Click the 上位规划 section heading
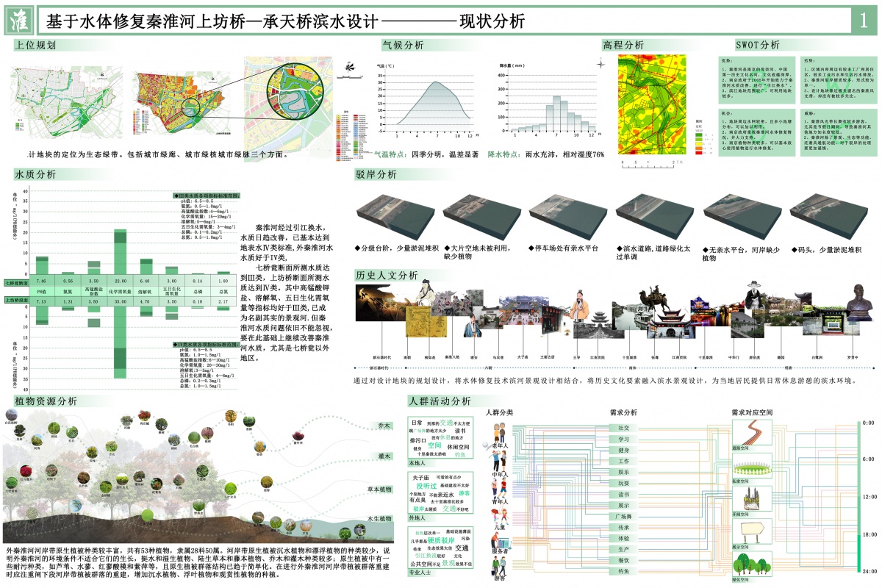The height and width of the screenshot is (588, 882). coord(35,45)
